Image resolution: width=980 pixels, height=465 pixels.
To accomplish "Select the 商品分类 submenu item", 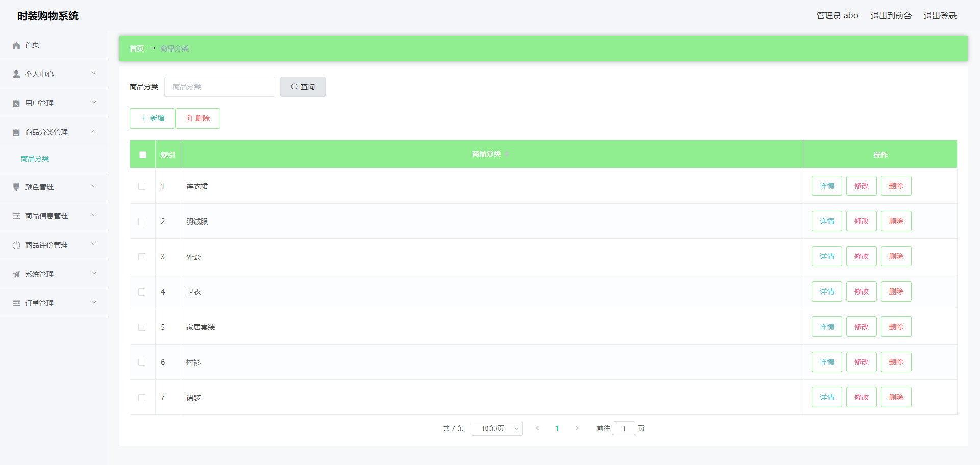I will click(35, 159).
